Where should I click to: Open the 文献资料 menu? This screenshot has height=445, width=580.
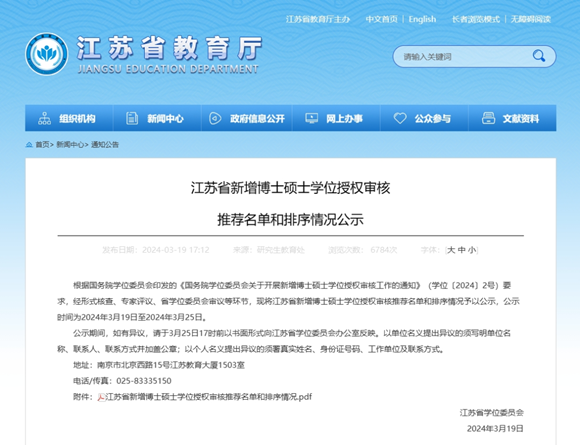coord(512,118)
